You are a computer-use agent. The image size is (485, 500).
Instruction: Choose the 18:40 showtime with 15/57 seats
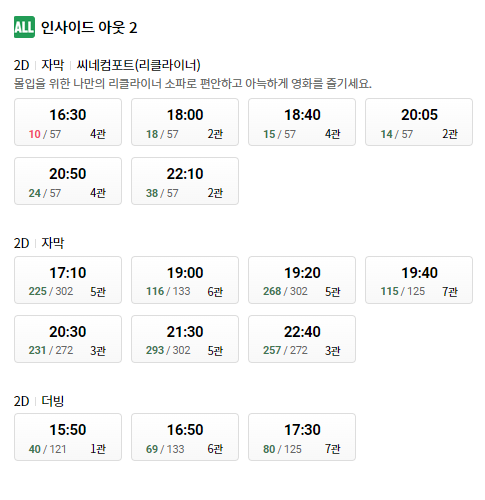(302, 122)
